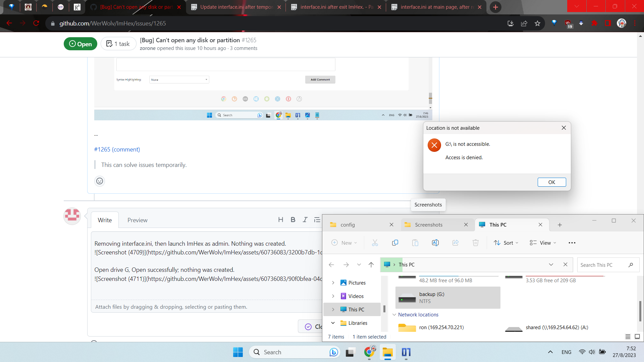This screenshot has height=362, width=644.
Task: Toggle the bookmark star for this page
Action: (x=538, y=23)
